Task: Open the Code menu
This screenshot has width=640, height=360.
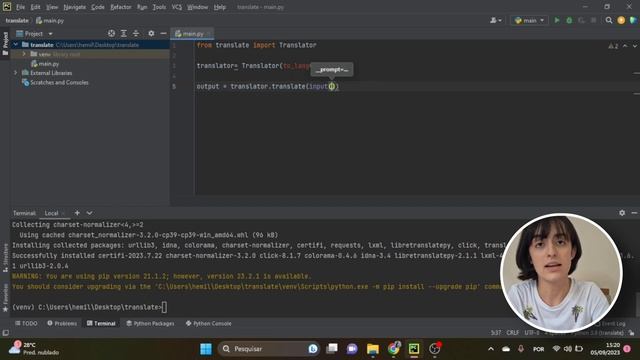Action: point(98,7)
